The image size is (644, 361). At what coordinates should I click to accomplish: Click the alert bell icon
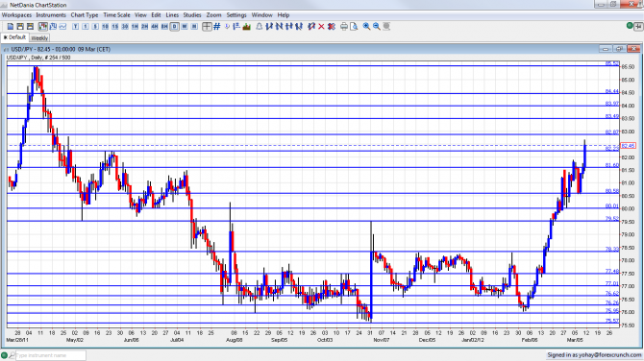point(260,27)
